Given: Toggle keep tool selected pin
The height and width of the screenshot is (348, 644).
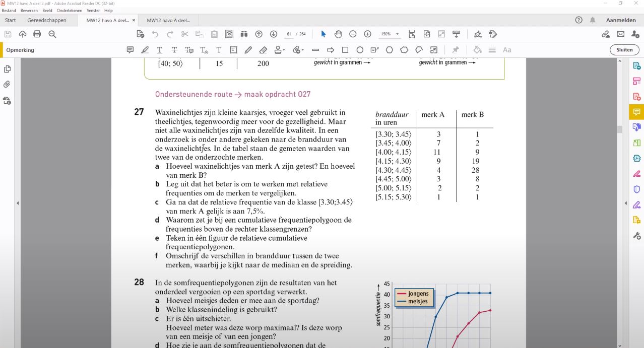Looking at the screenshot, I should coord(456,50).
